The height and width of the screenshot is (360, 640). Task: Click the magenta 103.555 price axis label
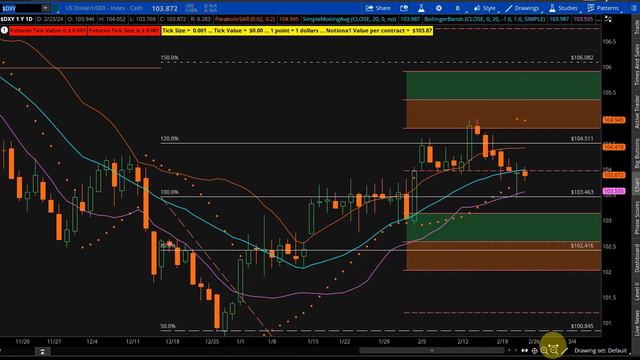pyautogui.click(x=614, y=191)
